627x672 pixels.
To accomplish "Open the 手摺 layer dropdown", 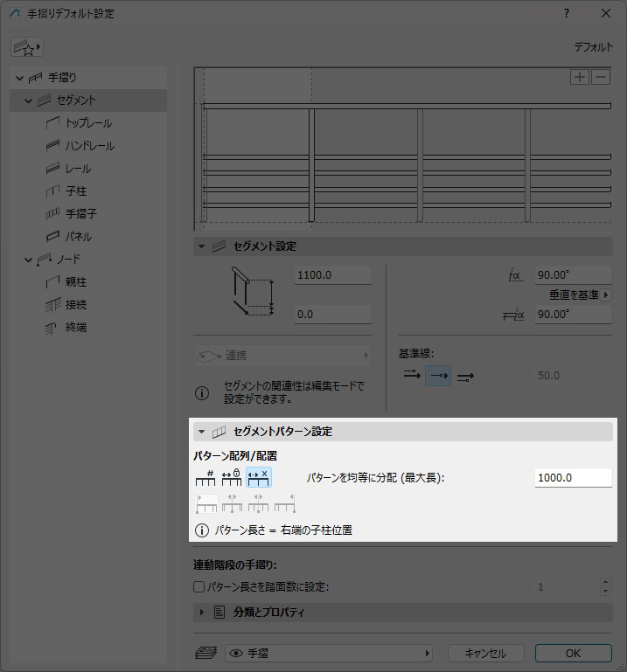I will click(329, 653).
